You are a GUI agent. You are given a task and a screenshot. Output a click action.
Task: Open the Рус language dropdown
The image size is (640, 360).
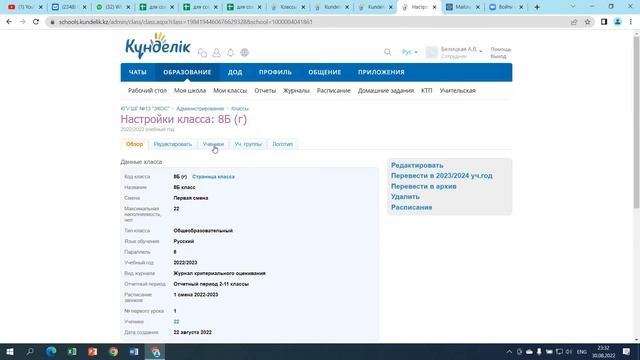click(409, 52)
